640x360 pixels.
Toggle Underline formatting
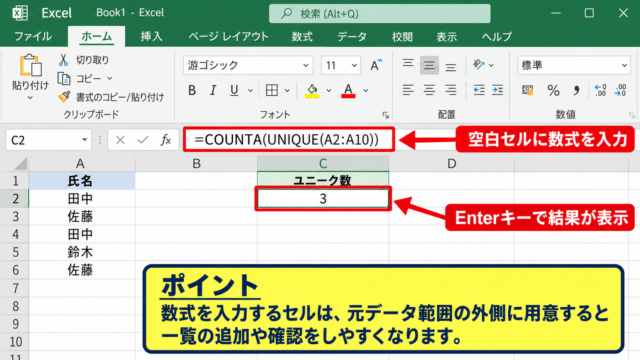pos(234,90)
